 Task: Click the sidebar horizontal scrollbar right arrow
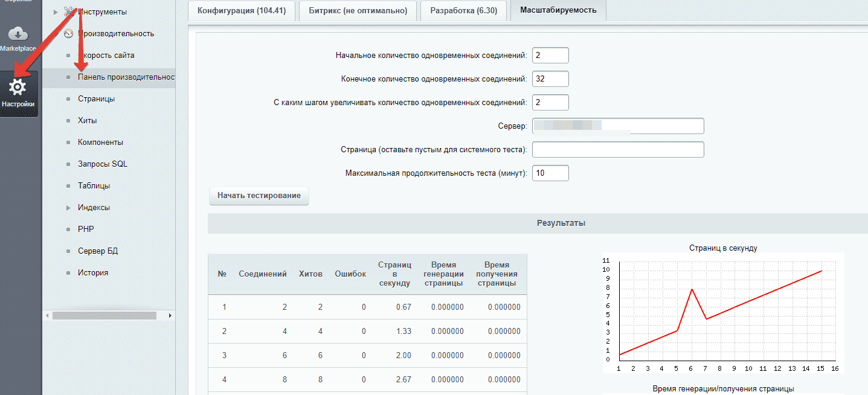pos(170,315)
